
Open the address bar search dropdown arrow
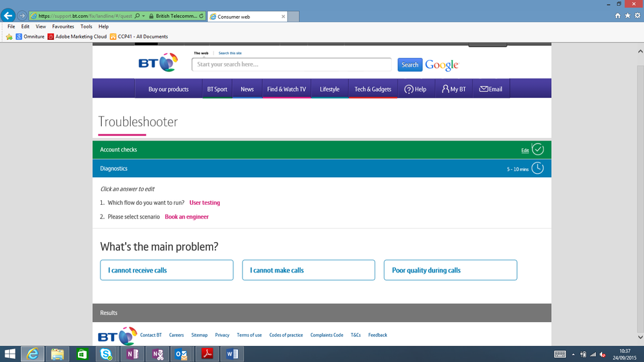coord(143,16)
